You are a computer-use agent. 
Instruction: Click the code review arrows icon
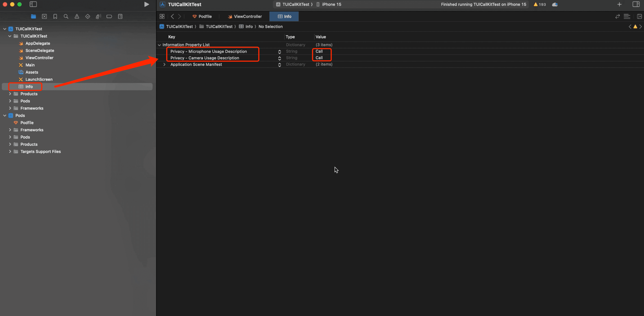(617, 16)
